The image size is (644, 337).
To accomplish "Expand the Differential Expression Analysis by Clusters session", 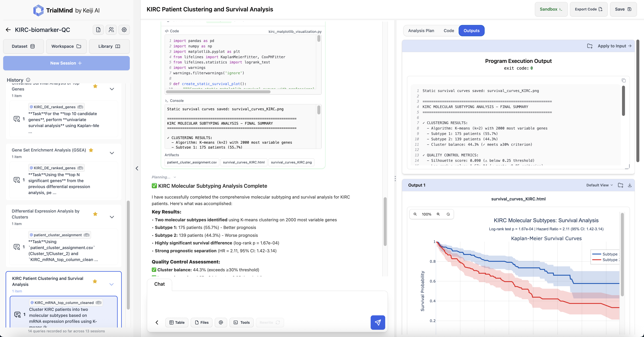I will 112,217.
